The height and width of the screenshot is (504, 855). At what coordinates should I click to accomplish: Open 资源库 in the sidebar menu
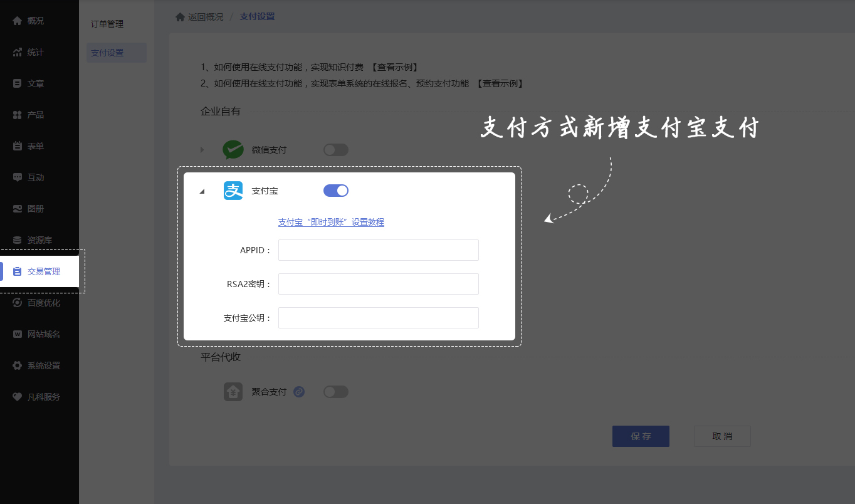[39, 240]
